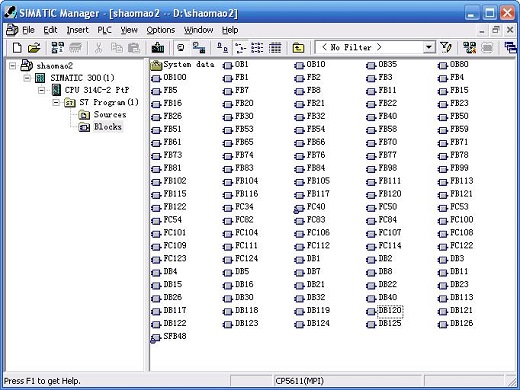Open project using the folder icon
This screenshot has width=520, height=390.
34,48
